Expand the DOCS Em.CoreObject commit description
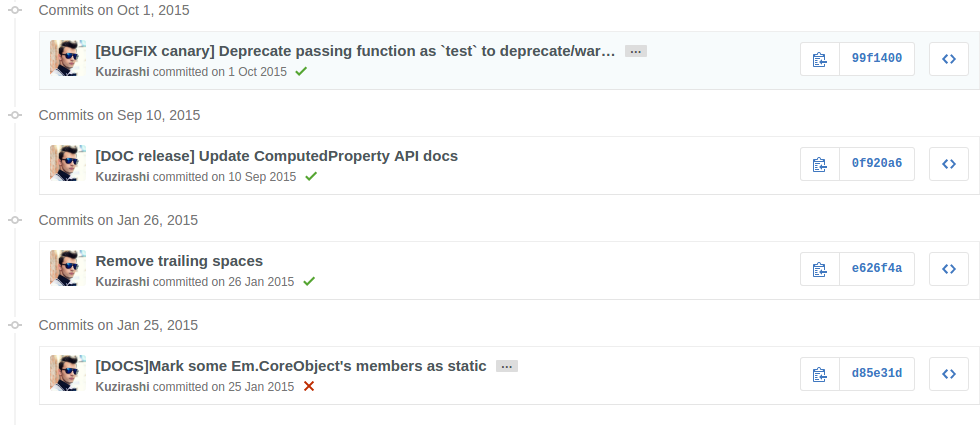The height and width of the screenshot is (425, 980). coord(507,366)
